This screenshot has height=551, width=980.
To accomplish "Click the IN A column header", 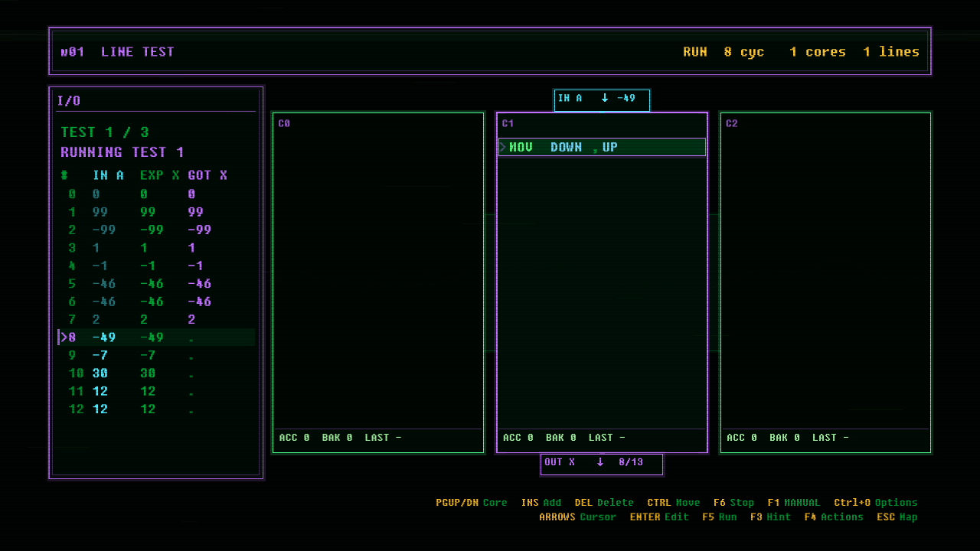I will pyautogui.click(x=108, y=175).
